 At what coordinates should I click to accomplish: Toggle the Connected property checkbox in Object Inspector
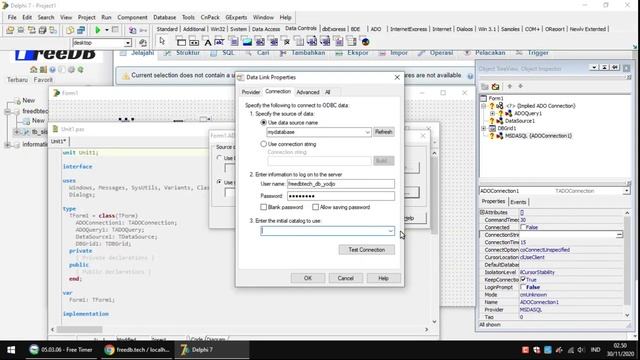click(x=523, y=227)
